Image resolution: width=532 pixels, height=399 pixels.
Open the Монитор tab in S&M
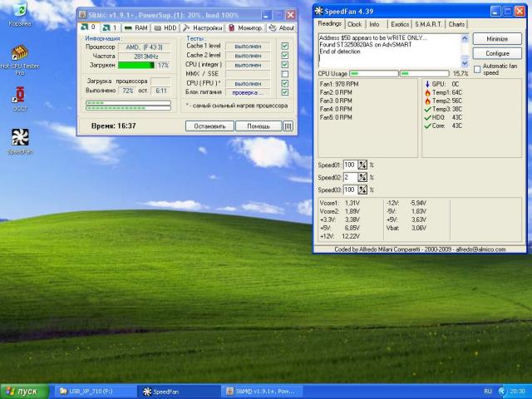click(x=246, y=27)
